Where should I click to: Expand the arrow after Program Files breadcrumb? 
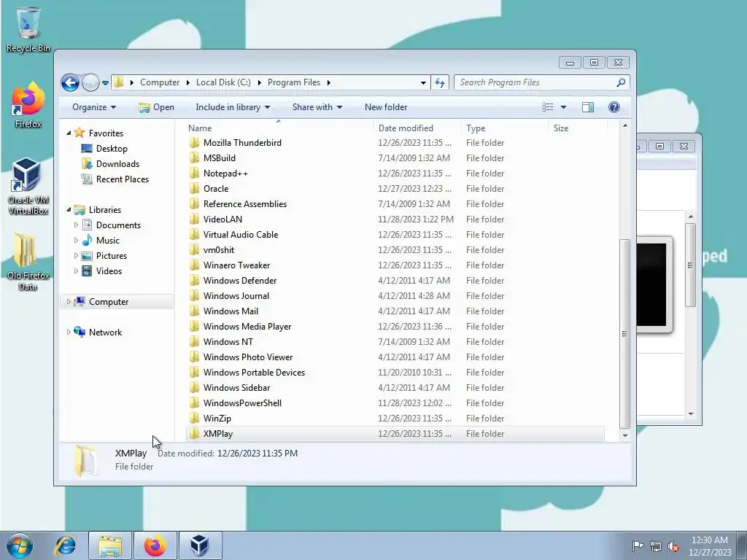tap(329, 82)
